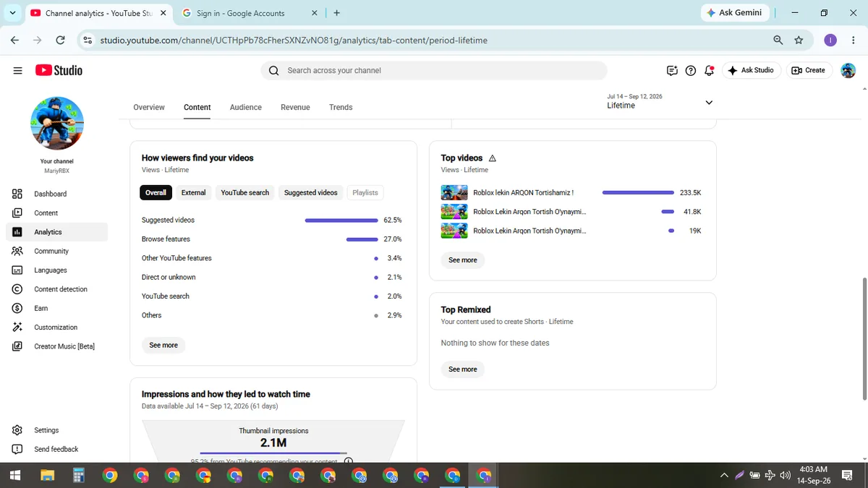Open video Roblox lekin ARQON Tortishamiz !
Viewport: 868px width, 488px height.
pos(523,193)
